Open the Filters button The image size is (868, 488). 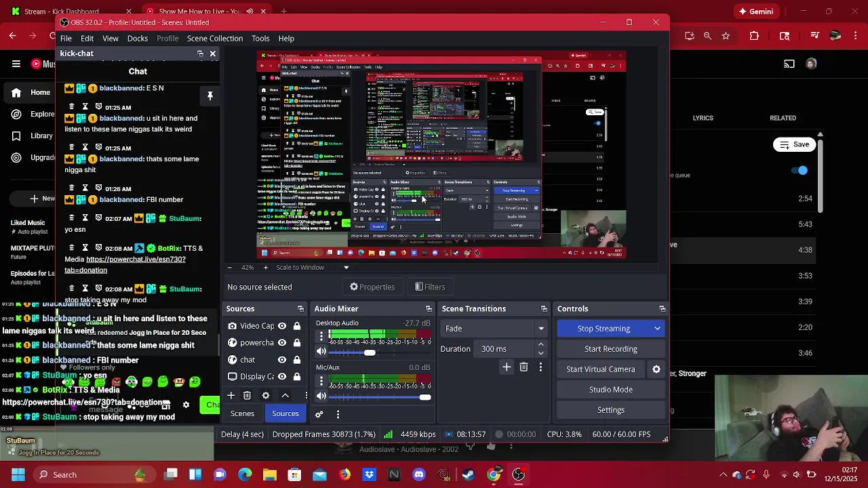pyautogui.click(x=430, y=287)
